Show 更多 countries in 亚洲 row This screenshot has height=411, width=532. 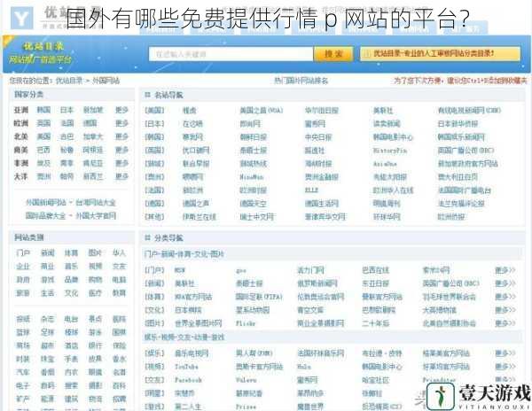coord(121,110)
